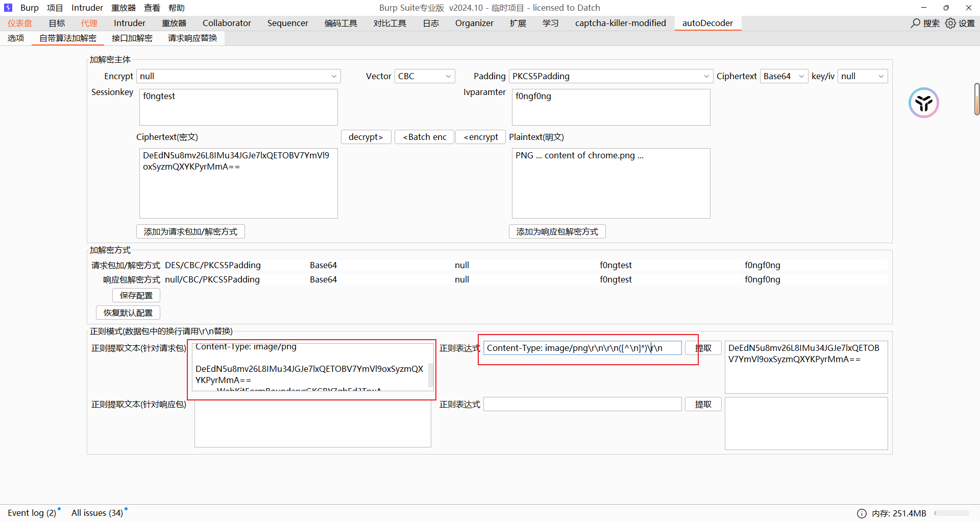Switch to the 对比工具 tab
Image resolution: width=980 pixels, height=521 pixels.
coord(390,23)
